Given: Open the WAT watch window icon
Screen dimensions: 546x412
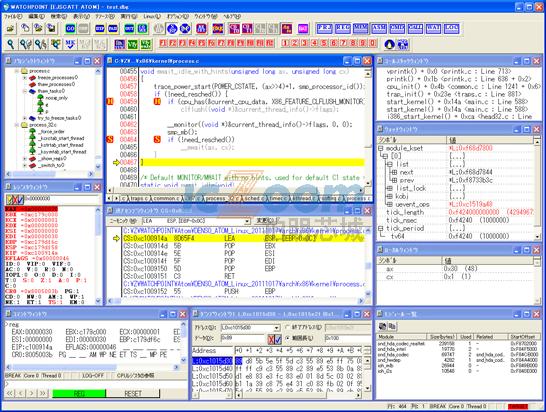Looking at the screenshot, I should click(x=433, y=28).
